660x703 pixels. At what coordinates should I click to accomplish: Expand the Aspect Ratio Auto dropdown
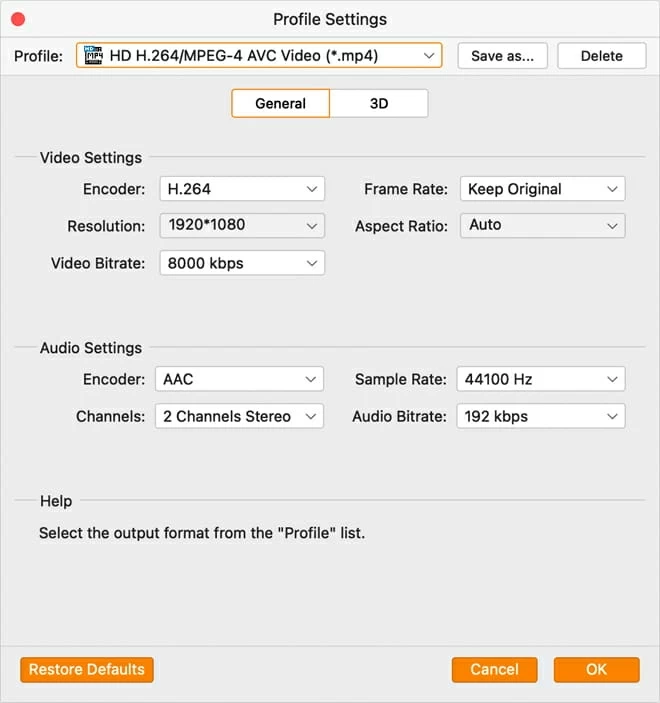click(x=542, y=225)
